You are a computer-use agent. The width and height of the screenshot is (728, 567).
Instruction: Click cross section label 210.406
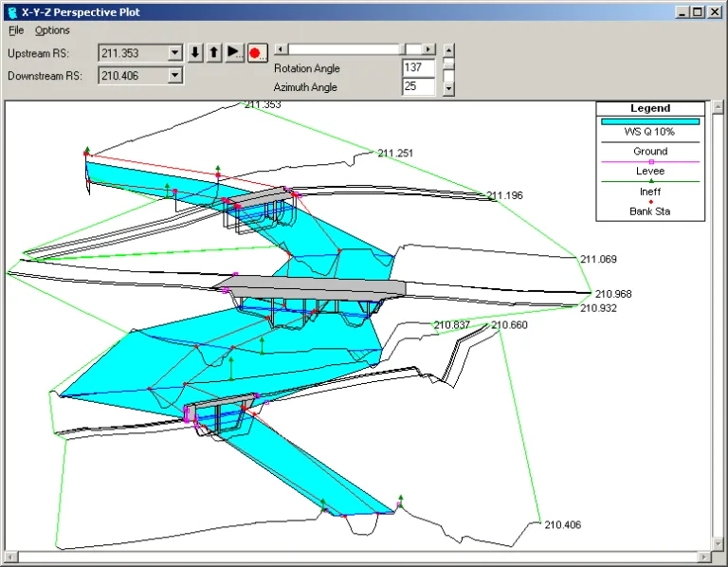point(563,524)
